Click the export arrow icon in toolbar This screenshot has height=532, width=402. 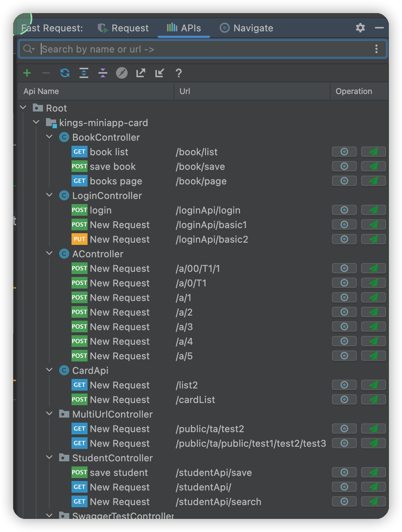click(140, 73)
